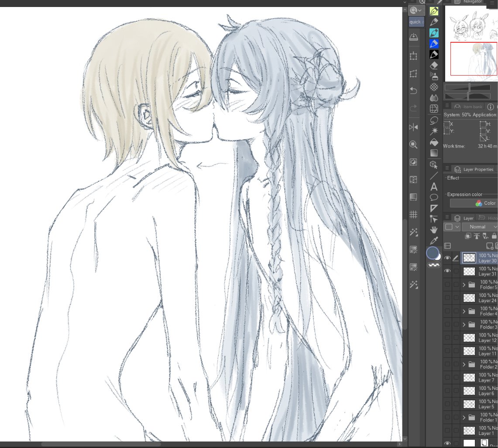Click the 'quick a' set button
The height and width of the screenshot is (448, 498).
(x=416, y=22)
